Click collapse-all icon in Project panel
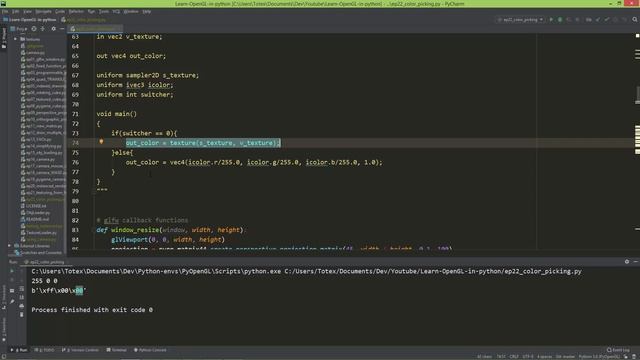 pyautogui.click(x=42, y=29)
